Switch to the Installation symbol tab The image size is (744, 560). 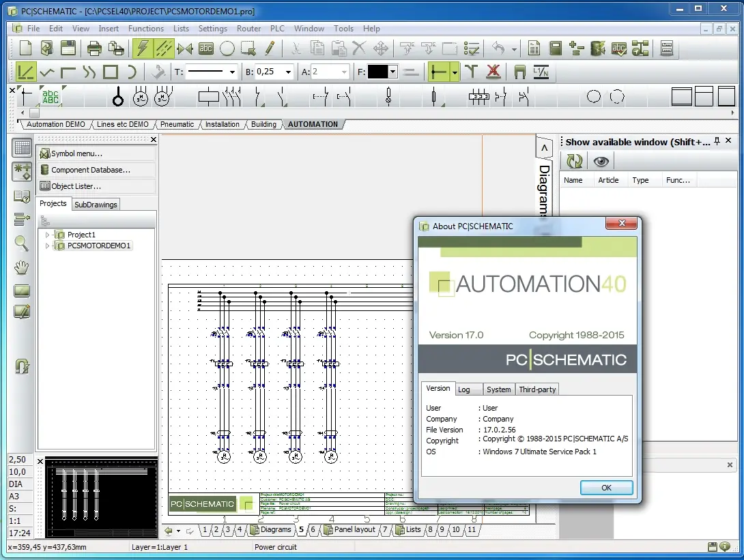(x=222, y=124)
